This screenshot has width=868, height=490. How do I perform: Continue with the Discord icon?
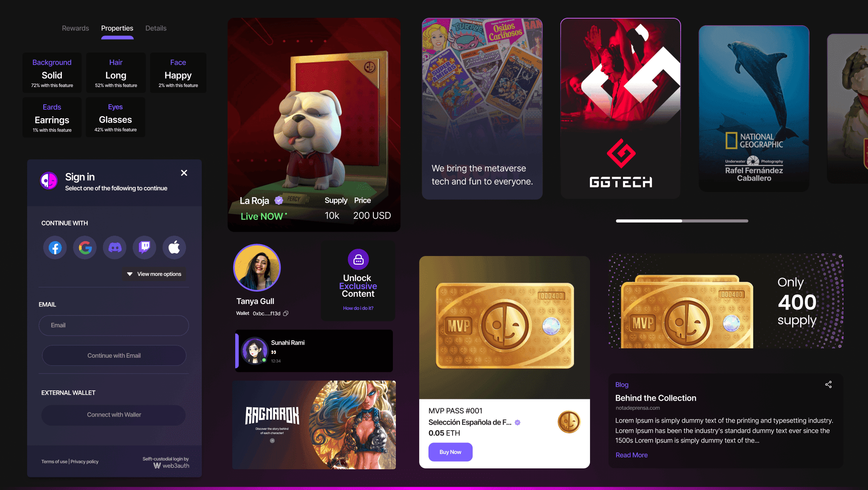(115, 248)
